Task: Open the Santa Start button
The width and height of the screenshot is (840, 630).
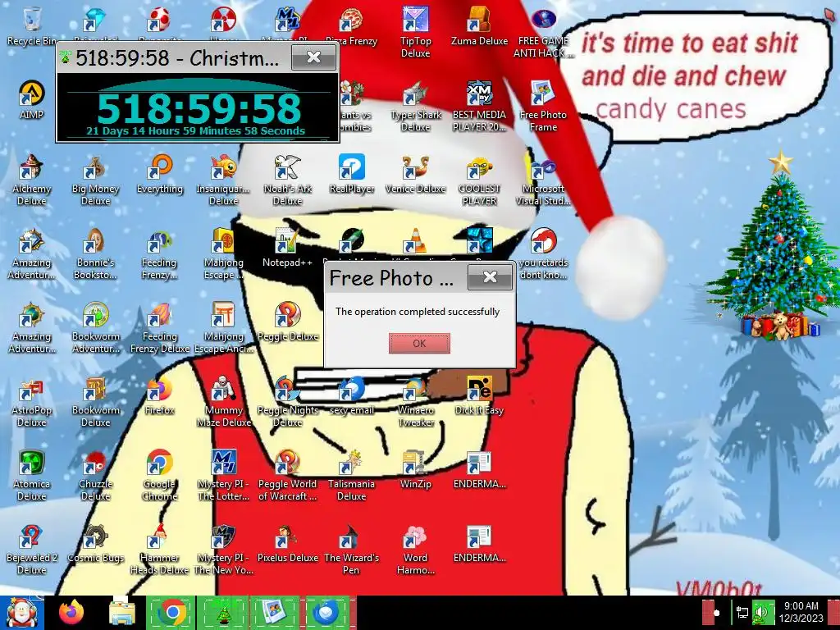Action: click(21, 613)
